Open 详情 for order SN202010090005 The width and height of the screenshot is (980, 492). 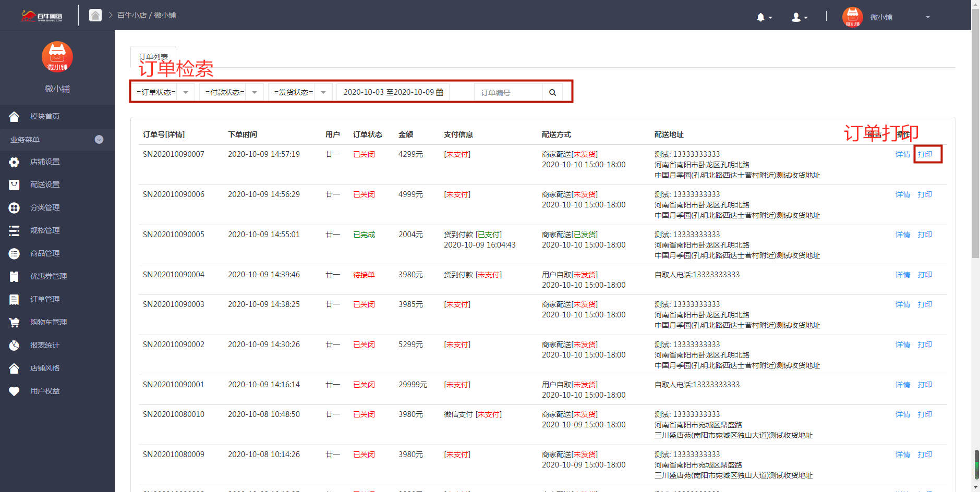point(903,235)
